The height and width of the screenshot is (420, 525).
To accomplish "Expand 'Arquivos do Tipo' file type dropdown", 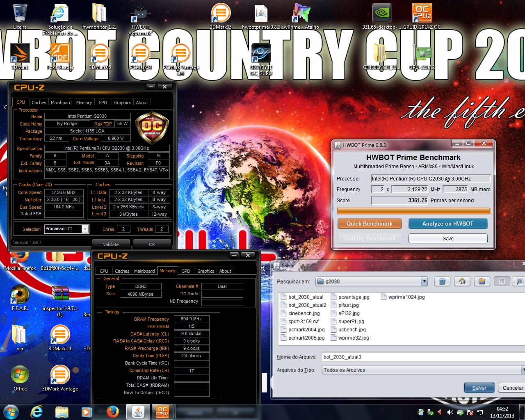I will [x=523, y=370].
